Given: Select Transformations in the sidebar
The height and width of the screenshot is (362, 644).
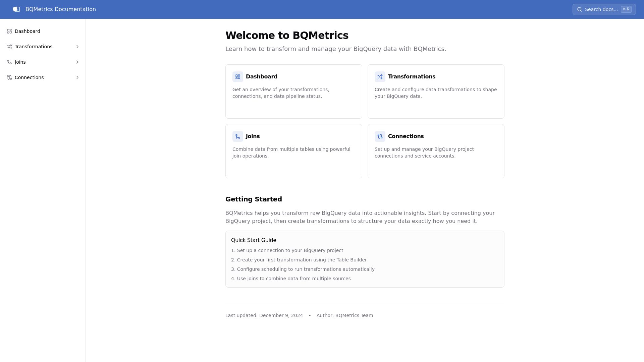Looking at the screenshot, I should click(x=43, y=47).
